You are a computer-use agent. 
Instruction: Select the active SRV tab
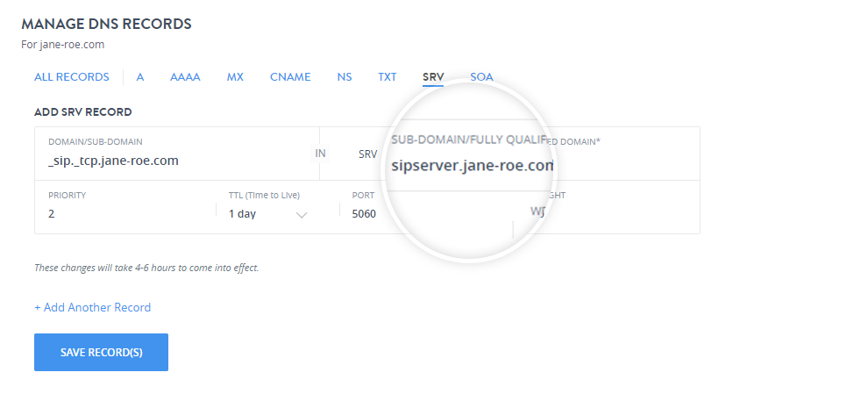[433, 77]
